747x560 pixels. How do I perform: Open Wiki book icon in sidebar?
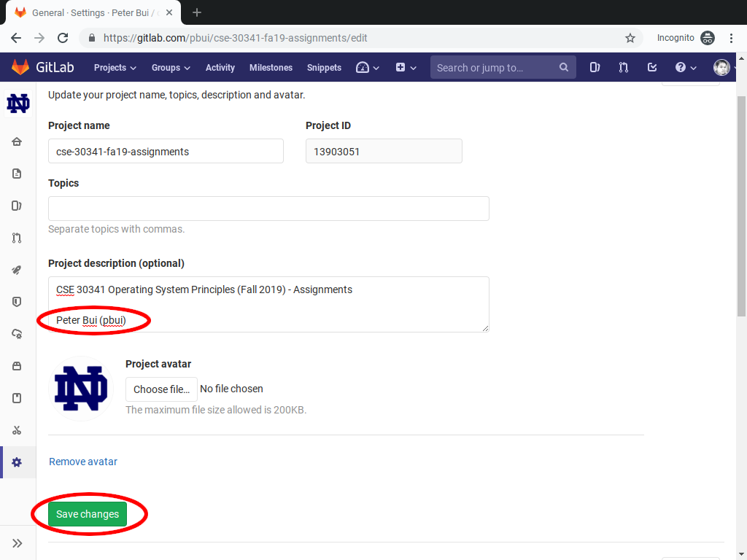pyautogui.click(x=17, y=398)
